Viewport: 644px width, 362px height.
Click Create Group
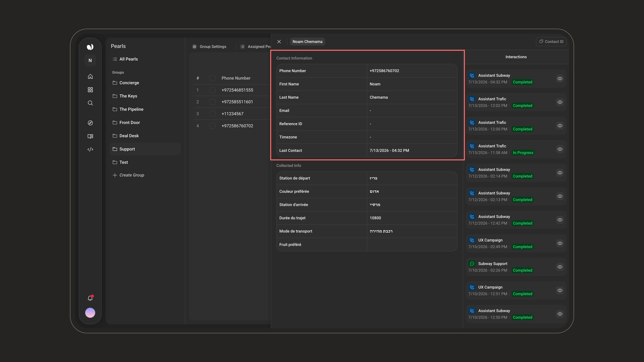(x=129, y=175)
